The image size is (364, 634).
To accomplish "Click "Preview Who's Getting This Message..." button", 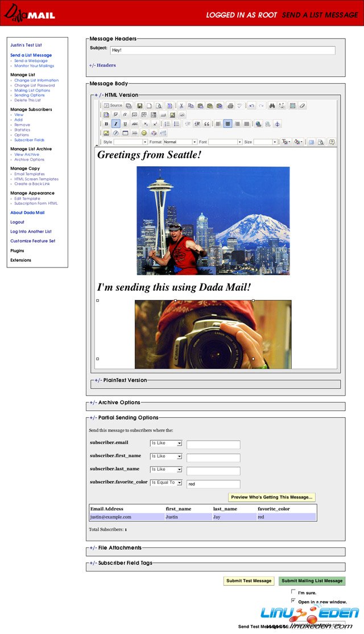I will tap(271, 497).
